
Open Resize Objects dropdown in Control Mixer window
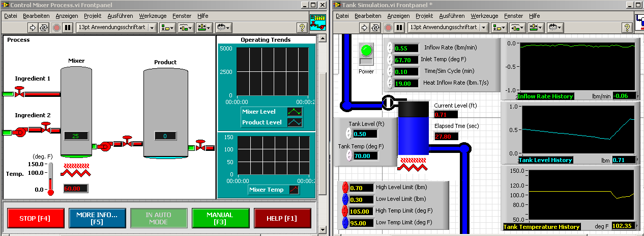point(205,28)
